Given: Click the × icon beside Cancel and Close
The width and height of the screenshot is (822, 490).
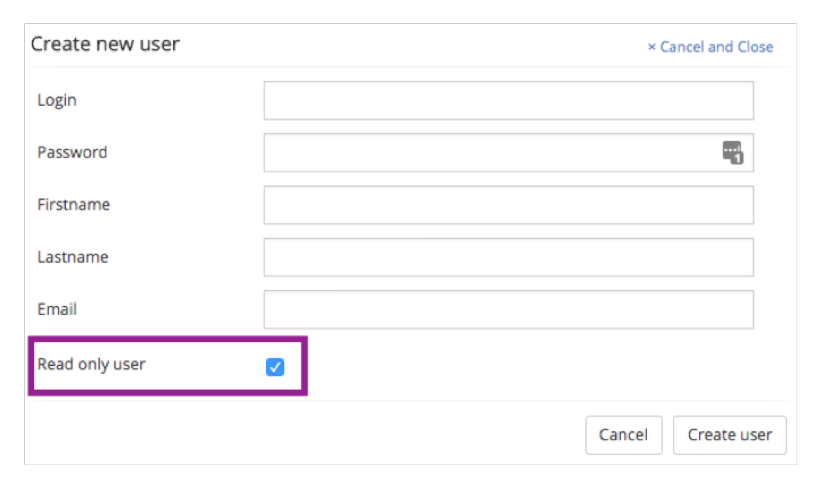Looking at the screenshot, I should 652,47.
